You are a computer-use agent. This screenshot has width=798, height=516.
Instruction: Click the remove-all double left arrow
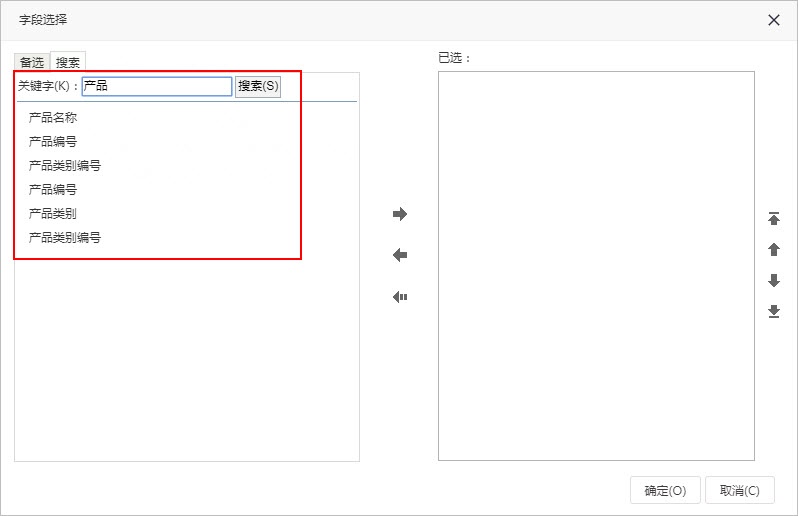400,297
